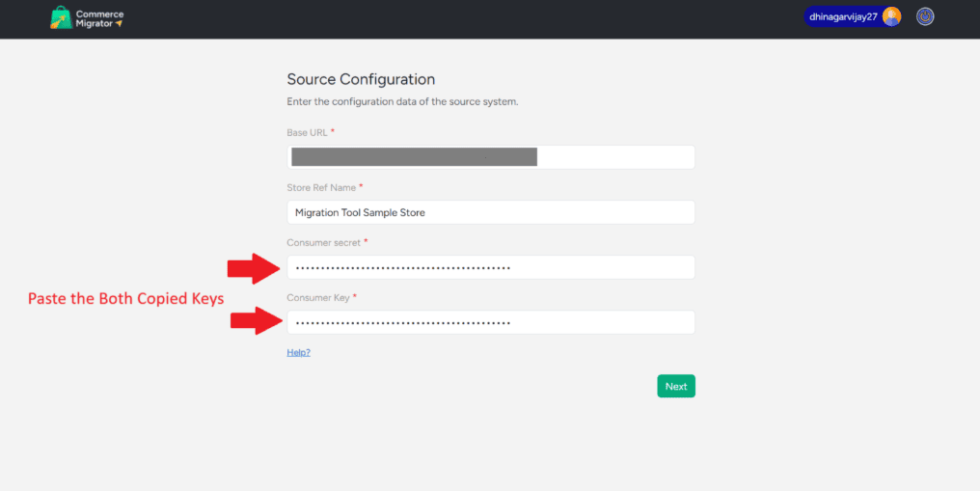The image size is (980, 491).
Task: Open the Help? link
Action: point(298,353)
